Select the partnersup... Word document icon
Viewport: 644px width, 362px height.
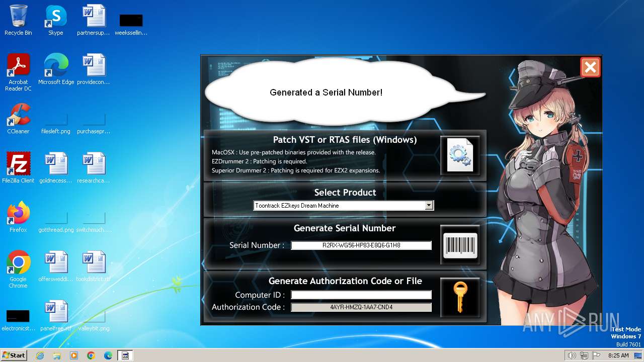pos(94,20)
